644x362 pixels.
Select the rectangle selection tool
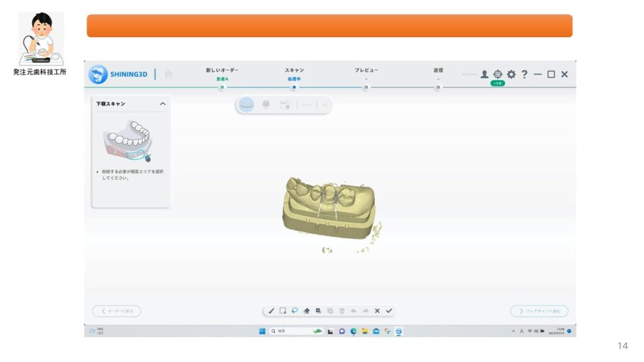283,310
